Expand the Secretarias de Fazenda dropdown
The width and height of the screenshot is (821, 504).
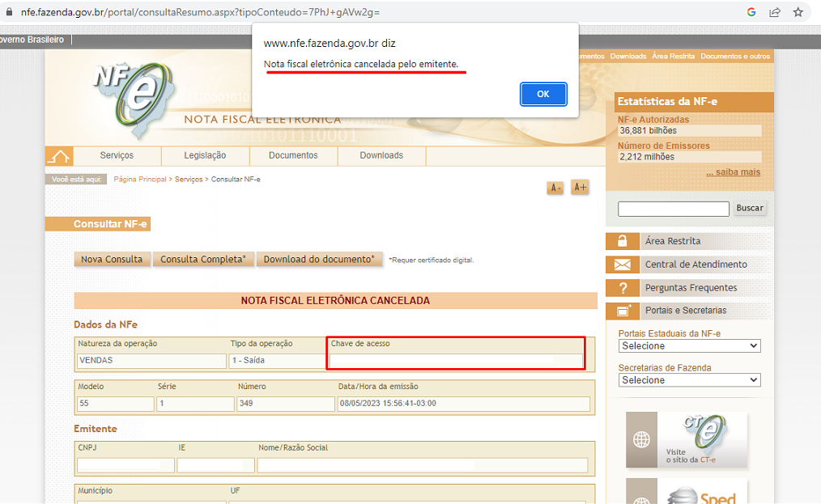pos(689,380)
